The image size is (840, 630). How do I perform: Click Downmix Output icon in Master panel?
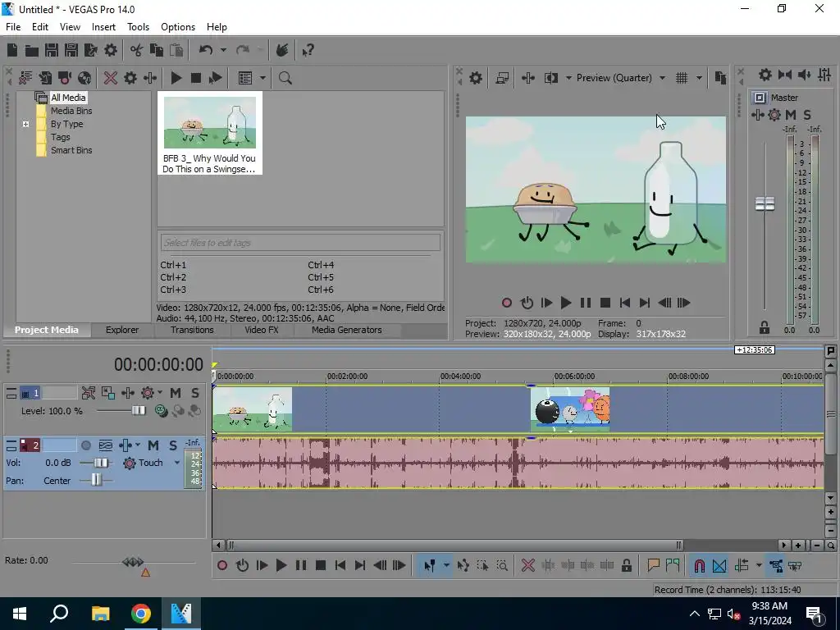point(785,75)
